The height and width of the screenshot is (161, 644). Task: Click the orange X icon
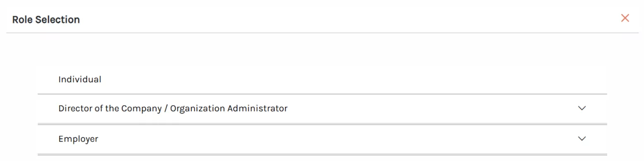click(625, 18)
